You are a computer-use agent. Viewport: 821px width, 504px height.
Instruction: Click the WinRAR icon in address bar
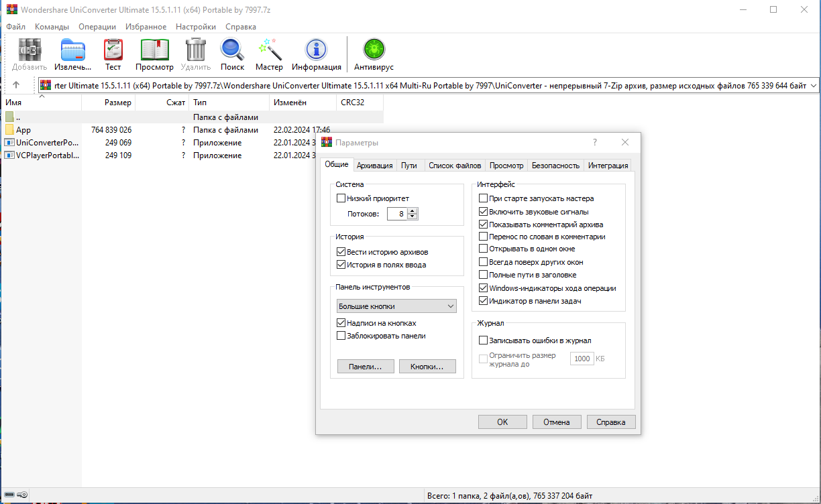point(45,85)
